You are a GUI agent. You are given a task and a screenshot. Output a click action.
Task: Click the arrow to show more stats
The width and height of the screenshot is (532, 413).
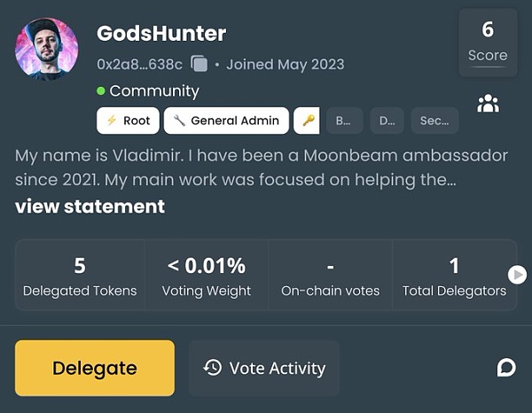coord(517,275)
